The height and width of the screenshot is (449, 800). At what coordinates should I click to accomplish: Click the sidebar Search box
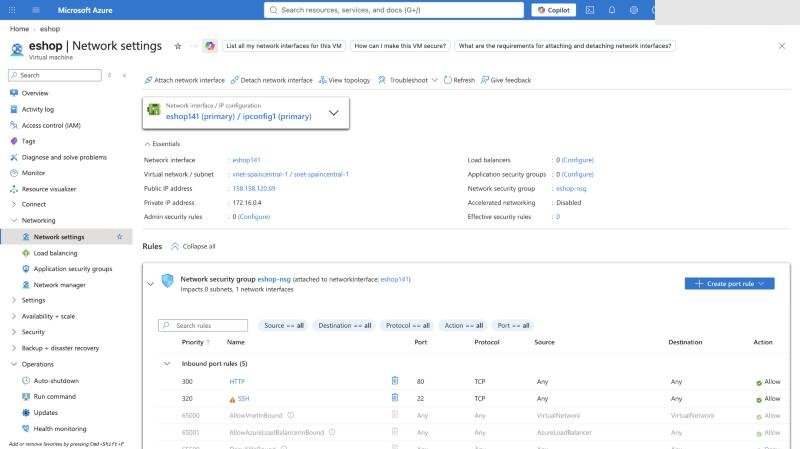point(55,75)
